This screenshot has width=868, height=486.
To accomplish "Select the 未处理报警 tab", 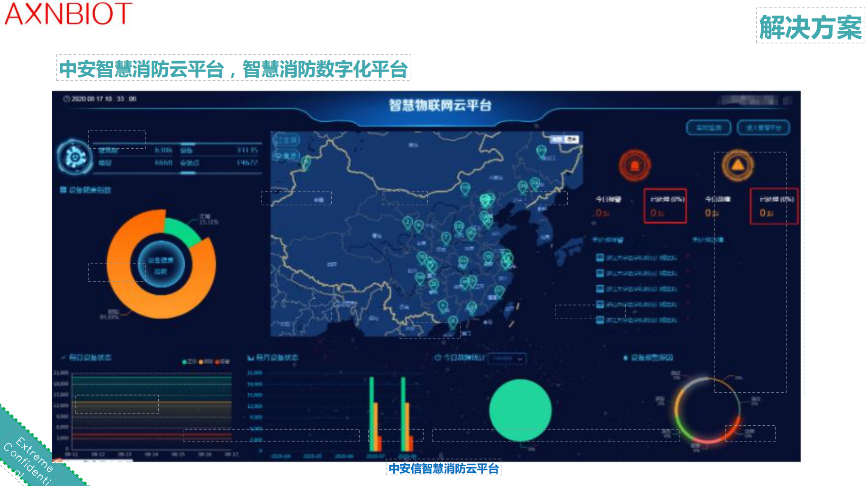I will (608, 240).
